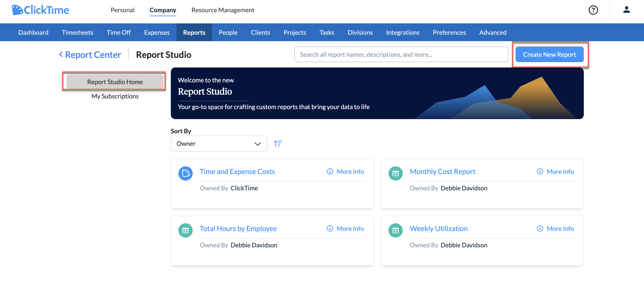Image resolution: width=644 pixels, height=301 pixels.
Task: Click the Monthly Cost Report table icon
Action: [x=396, y=173]
